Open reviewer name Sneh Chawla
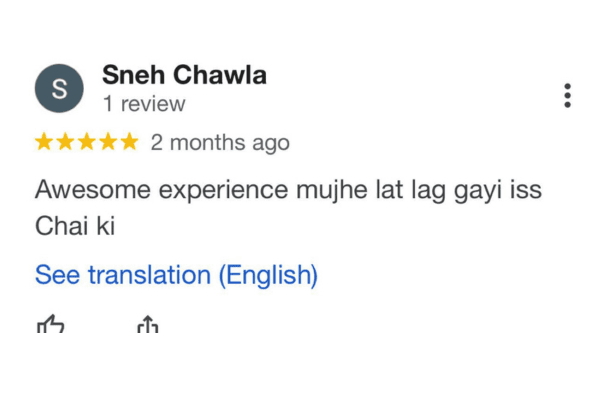The width and height of the screenshot is (600, 400). (x=184, y=75)
